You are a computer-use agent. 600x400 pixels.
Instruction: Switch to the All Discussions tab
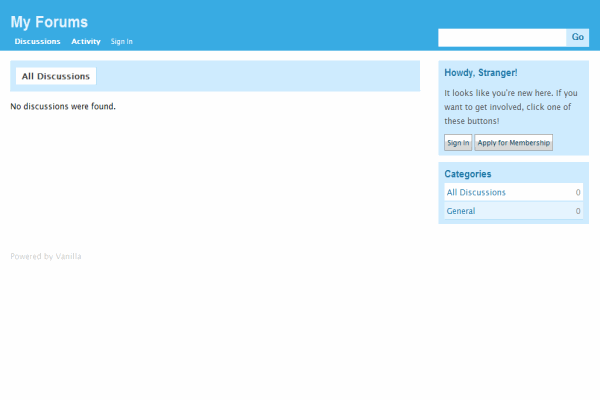click(56, 76)
